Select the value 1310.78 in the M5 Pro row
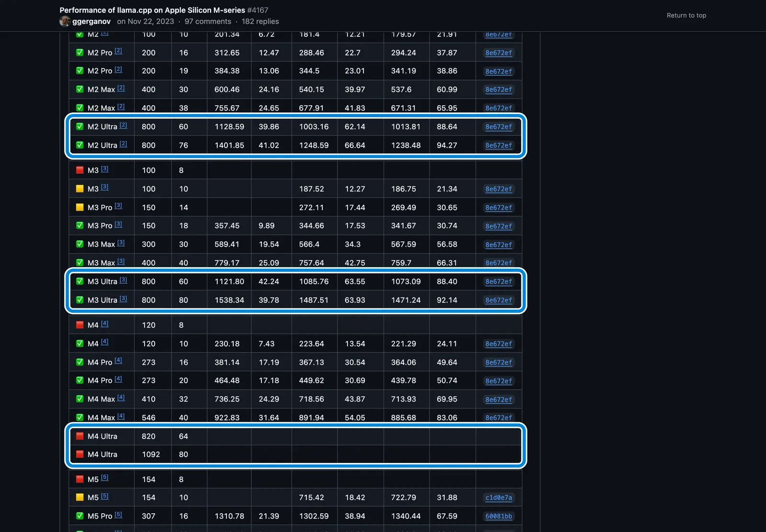Image resolution: width=766 pixels, height=532 pixels. [x=229, y=516]
